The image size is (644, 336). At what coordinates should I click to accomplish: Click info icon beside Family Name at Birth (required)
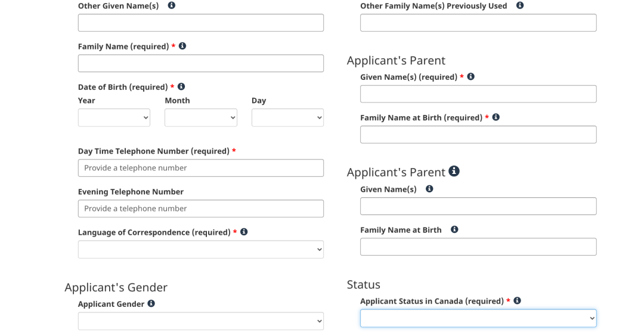[496, 117]
